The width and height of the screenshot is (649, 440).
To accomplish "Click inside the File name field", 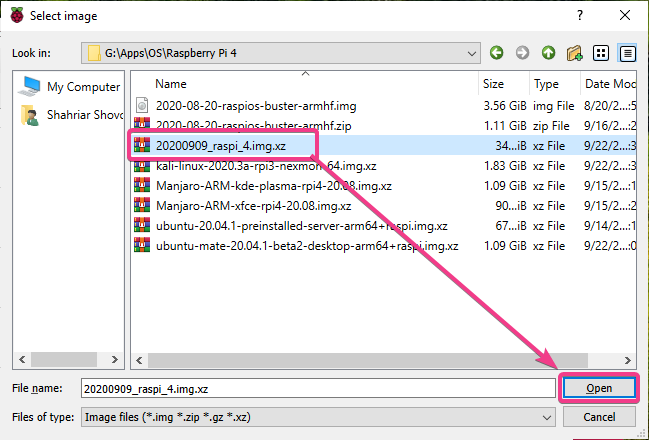I will (318, 389).
